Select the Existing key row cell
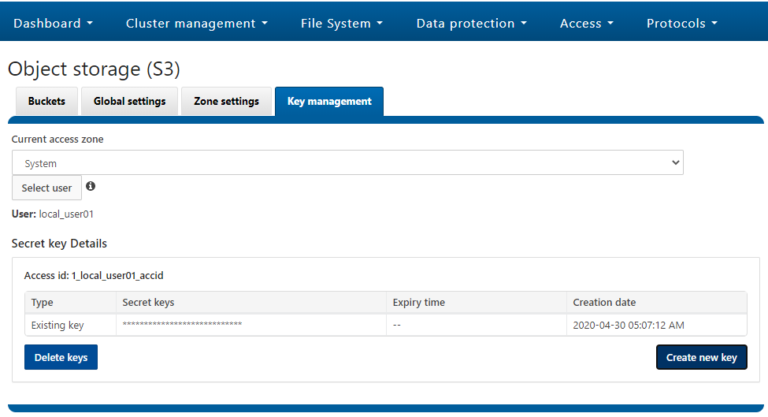 [x=58, y=325]
